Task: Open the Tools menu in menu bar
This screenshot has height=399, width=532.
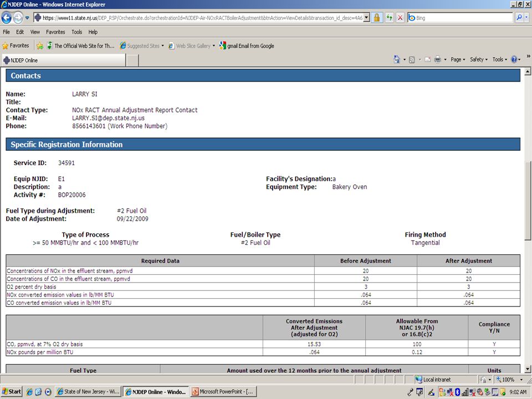Action: [x=76, y=32]
